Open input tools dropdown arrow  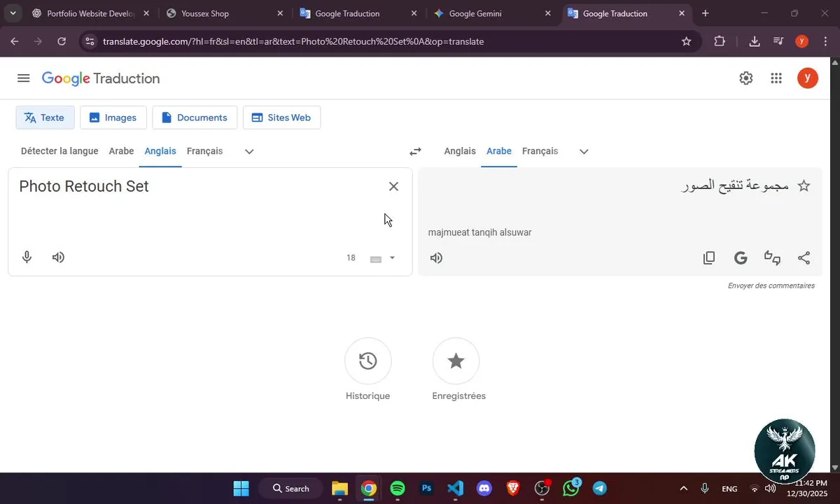[392, 258]
